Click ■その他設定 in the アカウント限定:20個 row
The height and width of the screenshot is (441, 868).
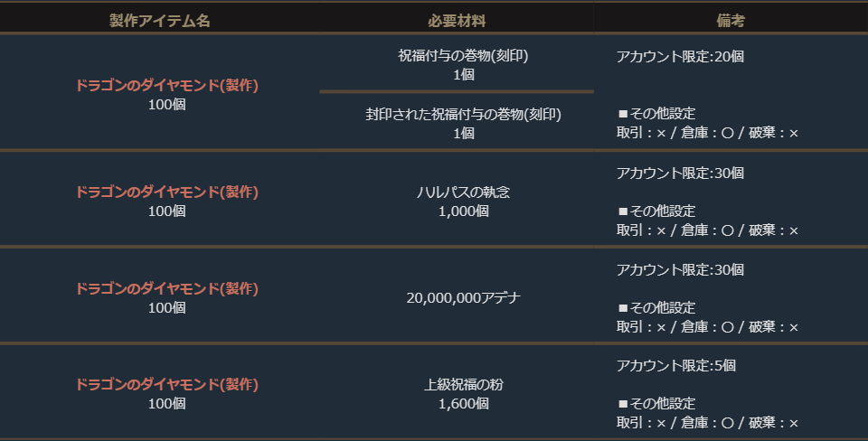[x=656, y=114]
